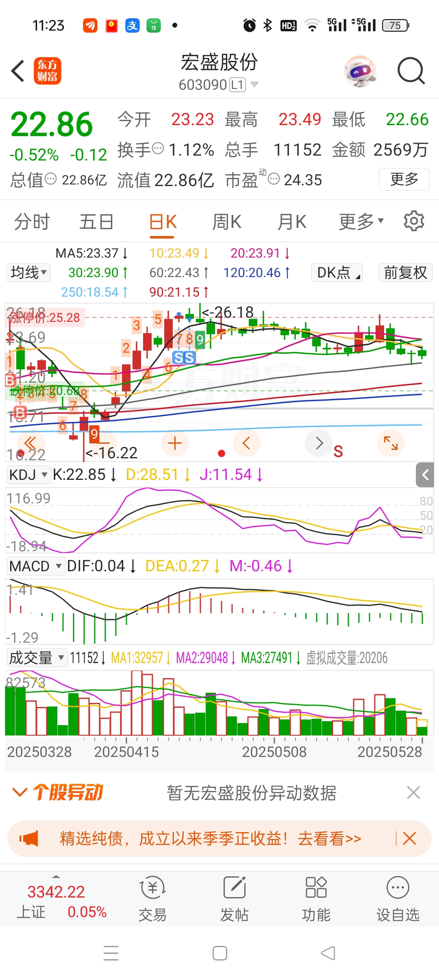Image resolution: width=439 pixels, height=980 pixels.
Task: Open the 均线 indicator dropdown
Action: (28, 272)
